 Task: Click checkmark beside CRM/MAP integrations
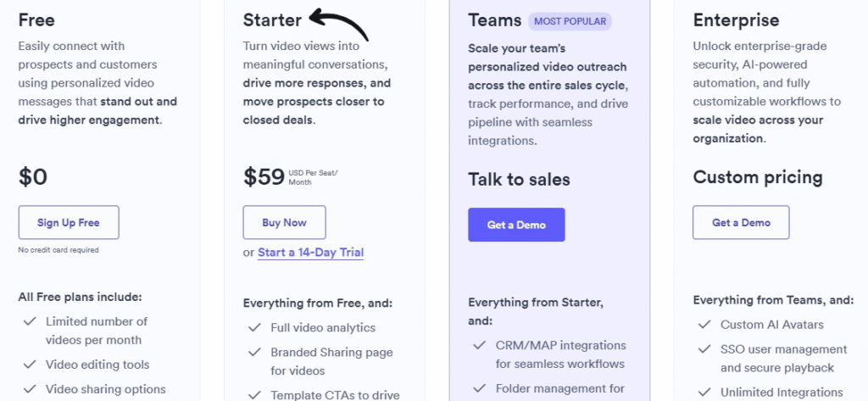pos(480,345)
